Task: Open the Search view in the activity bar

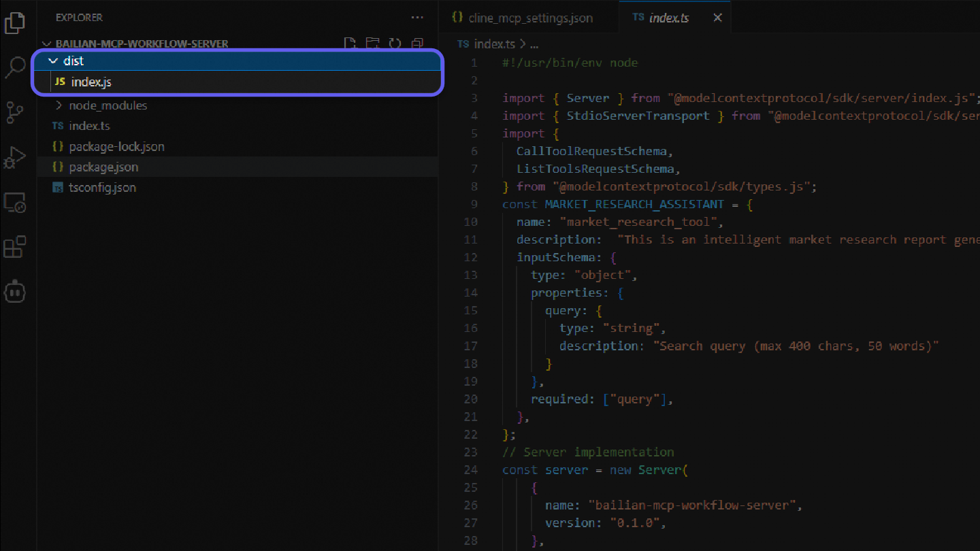Action: pos(15,66)
